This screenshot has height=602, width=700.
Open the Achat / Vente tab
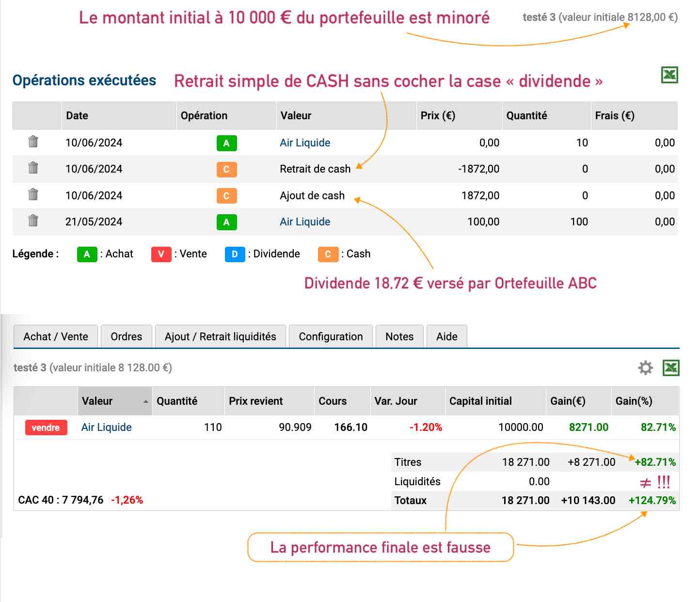click(x=56, y=336)
